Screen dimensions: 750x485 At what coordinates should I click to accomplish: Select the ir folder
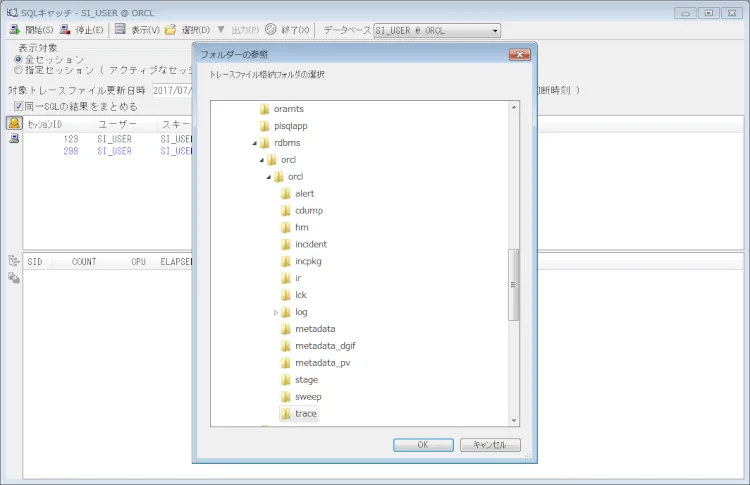[x=298, y=278]
